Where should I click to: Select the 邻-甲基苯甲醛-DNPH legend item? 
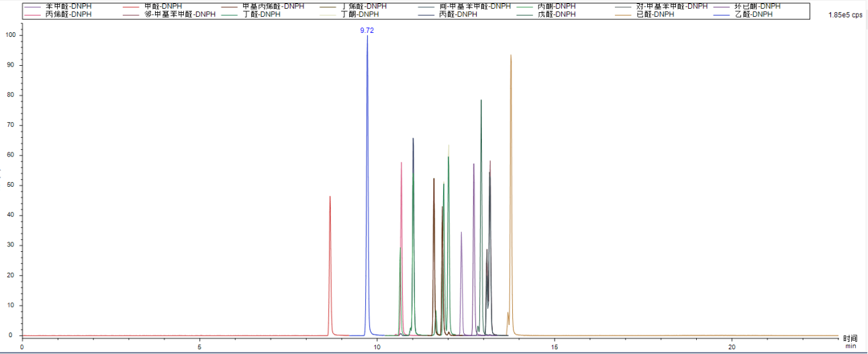180,14
